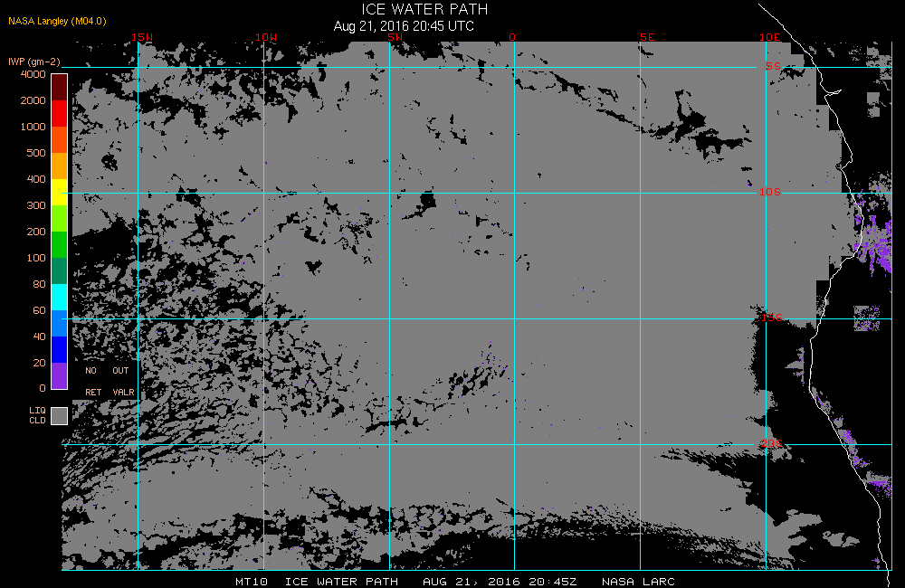Screen dimensions: 905x588
Task: Click the 40 colorbar value
Action: pyautogui.click(x=39, y=337)
